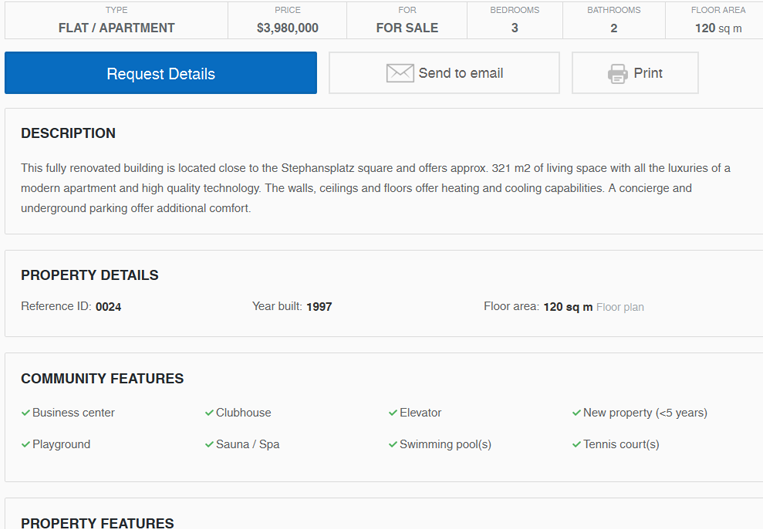Click the Send to email label

(461, 73)
